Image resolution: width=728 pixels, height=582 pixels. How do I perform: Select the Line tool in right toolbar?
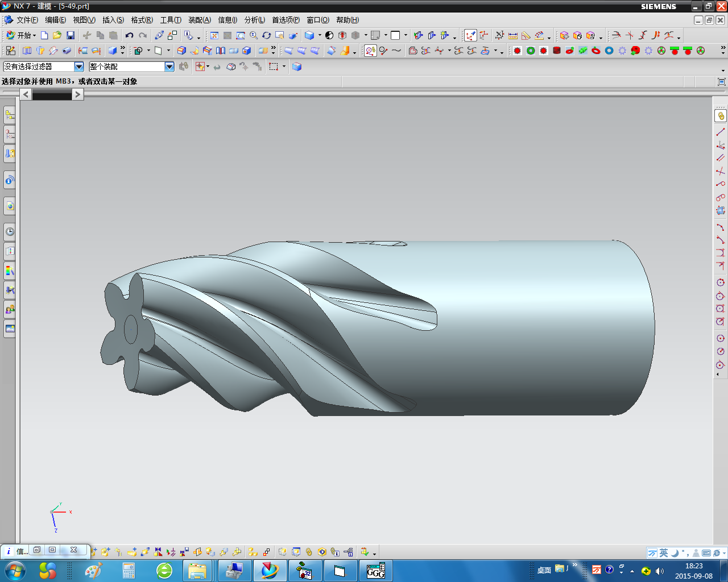coord(721,132)
